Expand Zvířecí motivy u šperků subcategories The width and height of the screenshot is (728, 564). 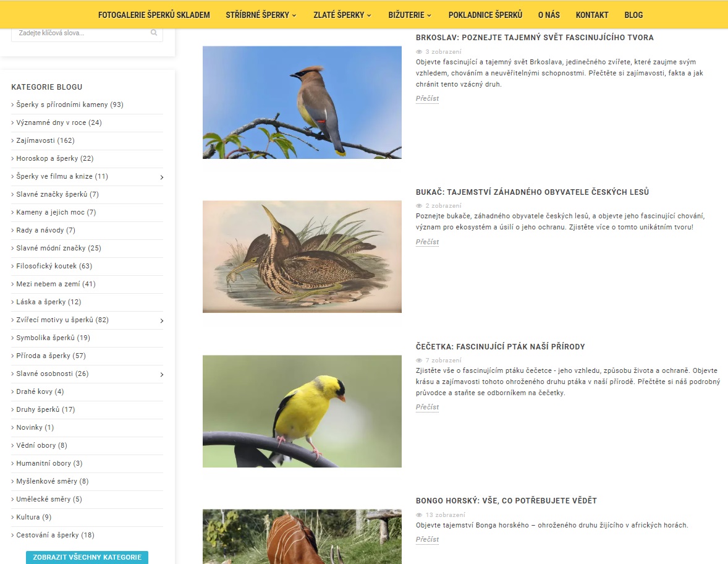click(x=161, y=320)
